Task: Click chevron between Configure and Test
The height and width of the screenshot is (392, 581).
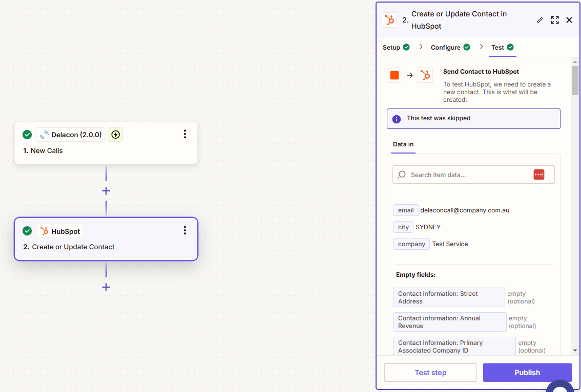Action: tap(481, 47)
